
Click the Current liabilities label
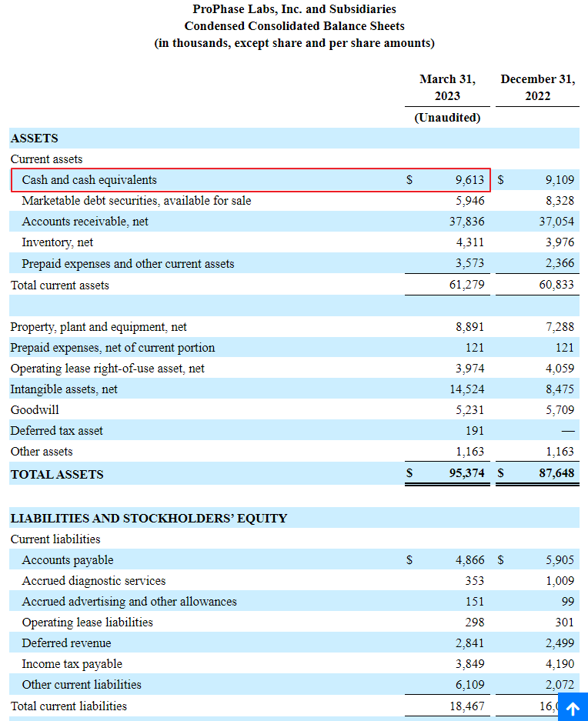(55, 539)
